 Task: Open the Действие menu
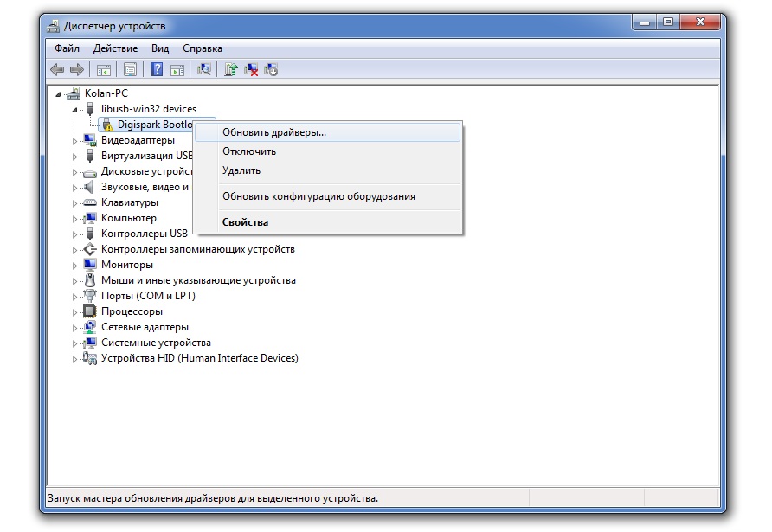(115, 48)
